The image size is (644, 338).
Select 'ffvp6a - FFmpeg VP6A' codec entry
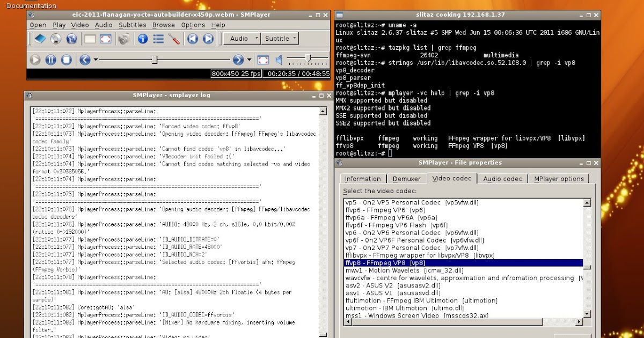(463, 218)
